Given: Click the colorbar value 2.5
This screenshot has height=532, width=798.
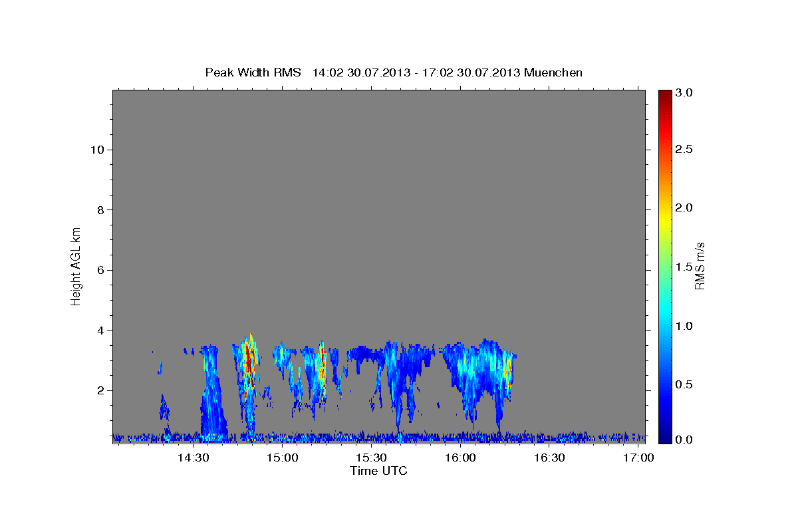Looking at the screenshot, I should coord(684,150).
